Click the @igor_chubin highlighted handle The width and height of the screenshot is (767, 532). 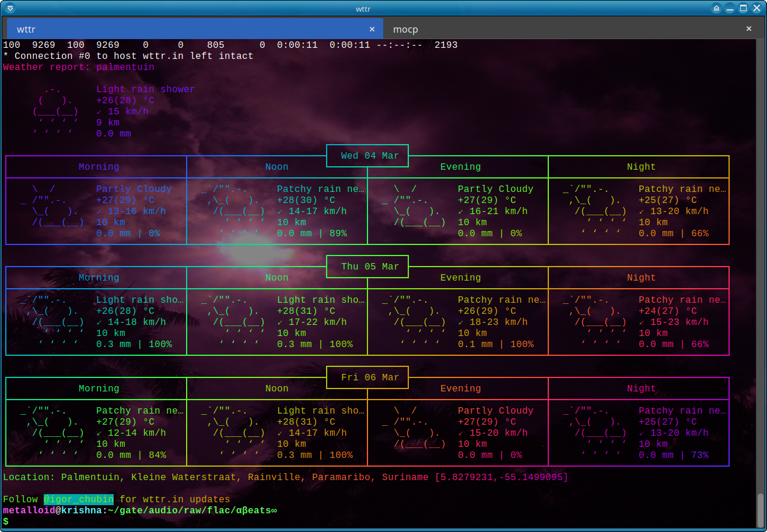click(79, 499)
